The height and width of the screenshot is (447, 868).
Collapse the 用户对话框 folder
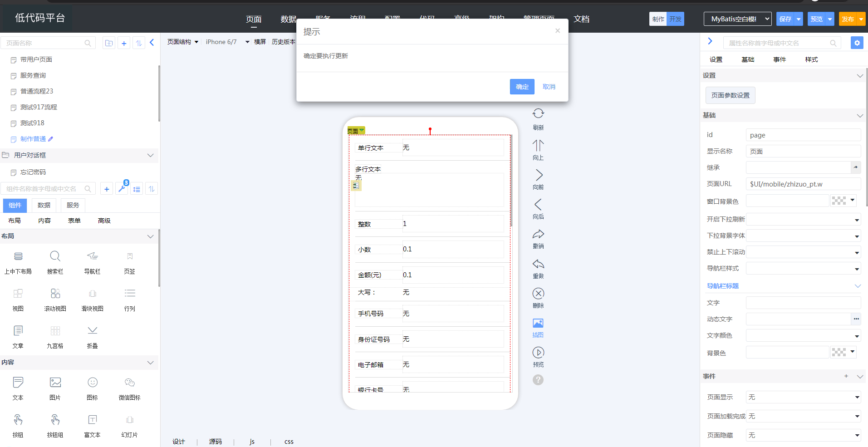150,155
